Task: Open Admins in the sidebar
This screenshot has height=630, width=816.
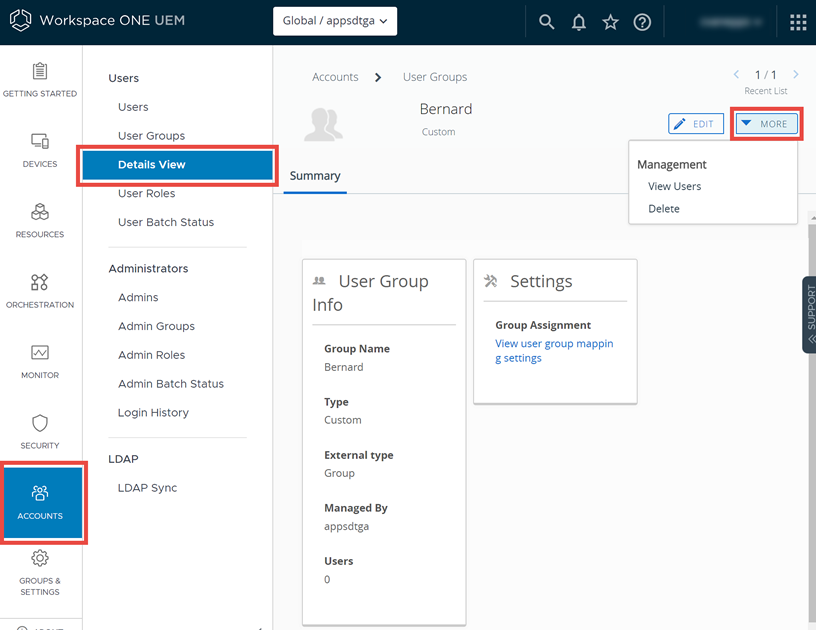Action: (138, 297)
